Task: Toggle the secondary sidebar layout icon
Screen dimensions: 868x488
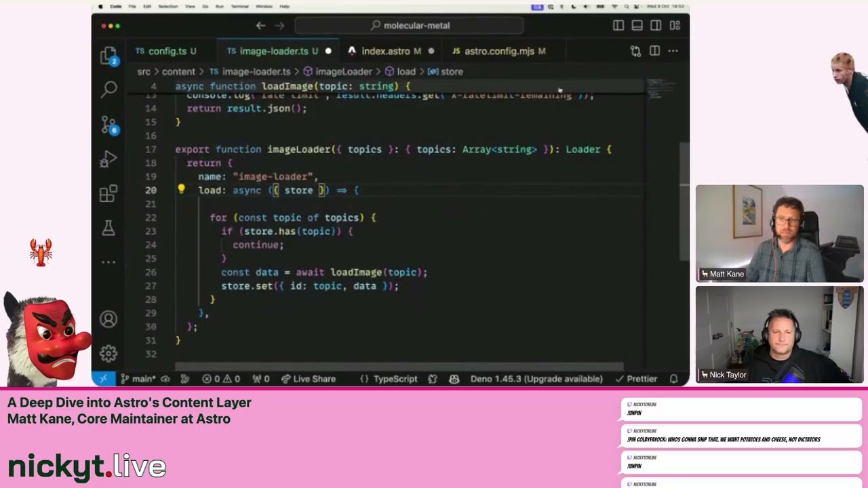Action: (x=656, y=26)
